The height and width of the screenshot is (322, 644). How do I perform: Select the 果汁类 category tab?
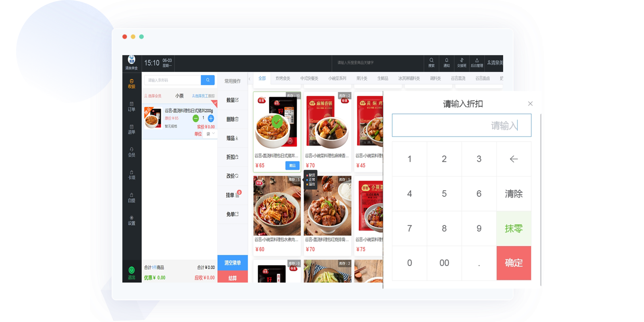[x=362, y=78]
